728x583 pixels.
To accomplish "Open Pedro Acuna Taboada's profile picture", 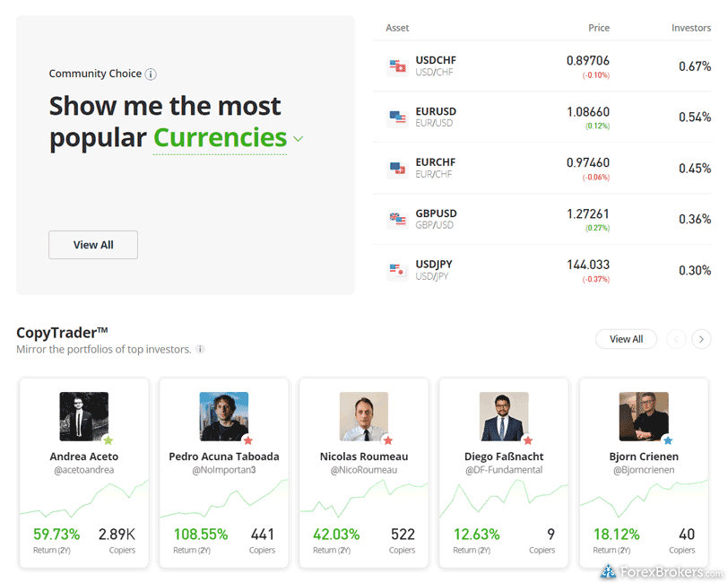I will (x=223, y=416).
